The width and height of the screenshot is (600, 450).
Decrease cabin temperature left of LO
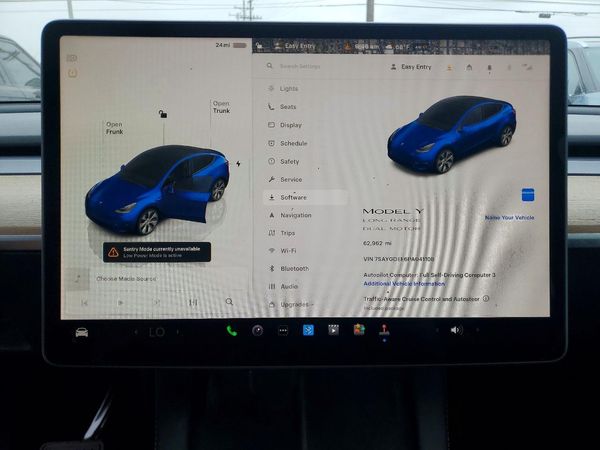135,332
